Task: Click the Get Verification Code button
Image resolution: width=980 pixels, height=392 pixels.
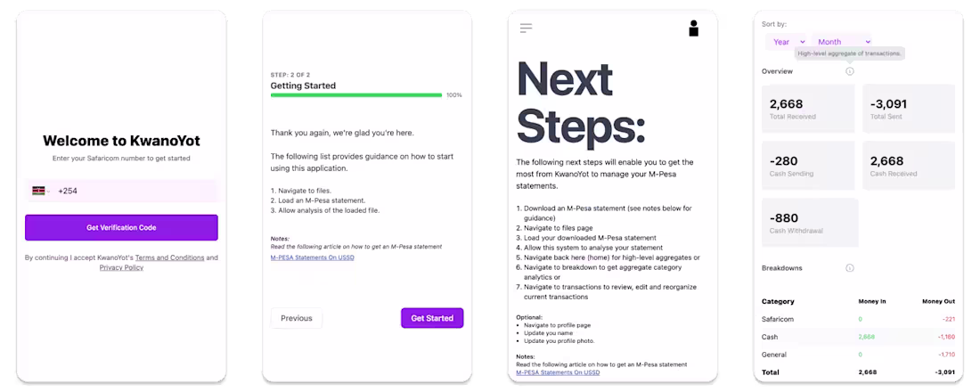Action: point(121,228)
